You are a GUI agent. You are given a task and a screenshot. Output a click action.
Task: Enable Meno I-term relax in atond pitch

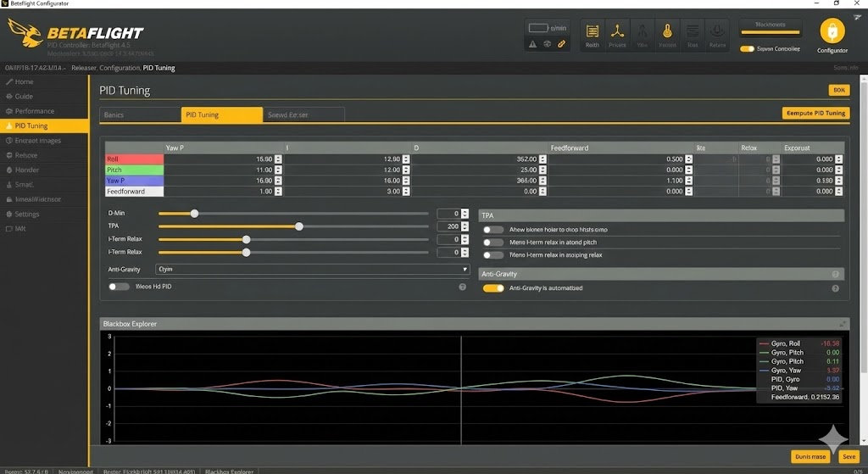493,242
